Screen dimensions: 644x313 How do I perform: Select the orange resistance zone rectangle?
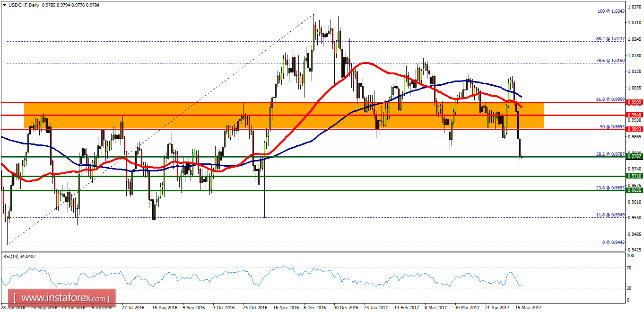point(284,116)
